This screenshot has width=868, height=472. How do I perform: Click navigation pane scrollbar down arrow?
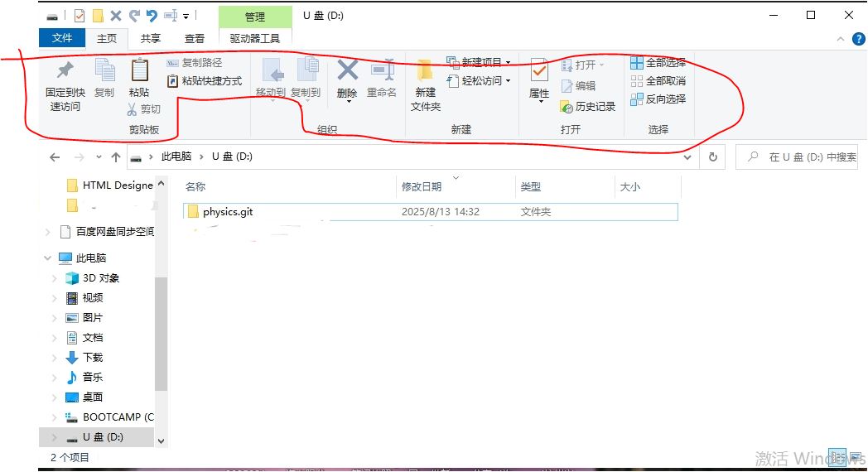tap(161, 441)
